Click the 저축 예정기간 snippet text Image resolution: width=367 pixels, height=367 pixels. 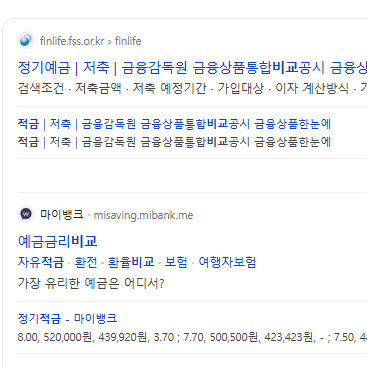tap(169, 89)
